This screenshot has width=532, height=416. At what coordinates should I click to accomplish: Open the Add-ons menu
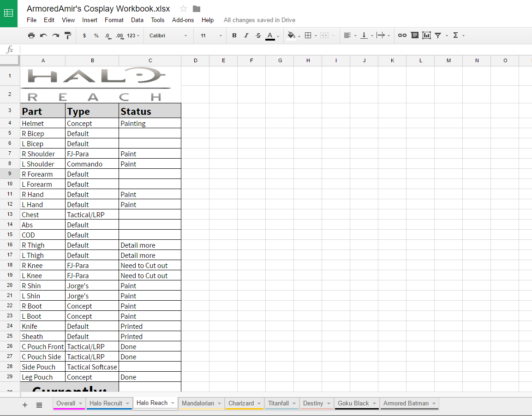tap(183, 20)
